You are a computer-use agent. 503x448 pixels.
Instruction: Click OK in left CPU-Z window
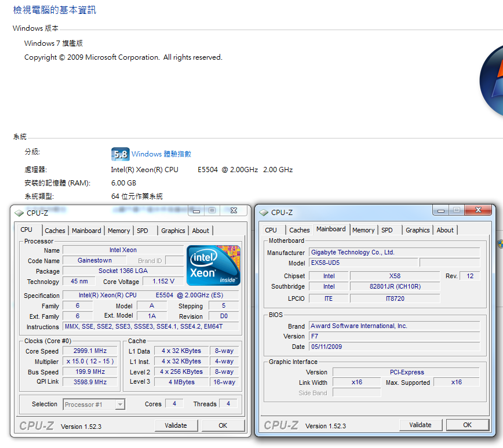(x=223, y=425)
